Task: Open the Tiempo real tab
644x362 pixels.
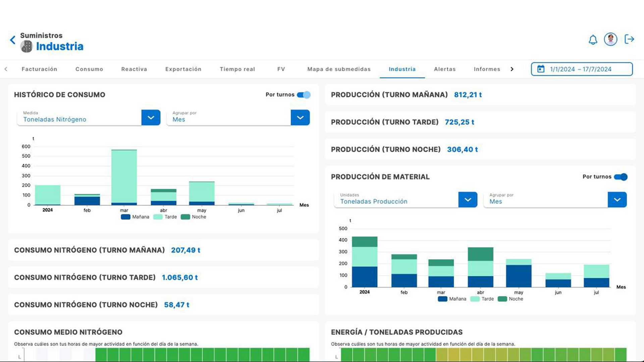Action: click(237, 69)
